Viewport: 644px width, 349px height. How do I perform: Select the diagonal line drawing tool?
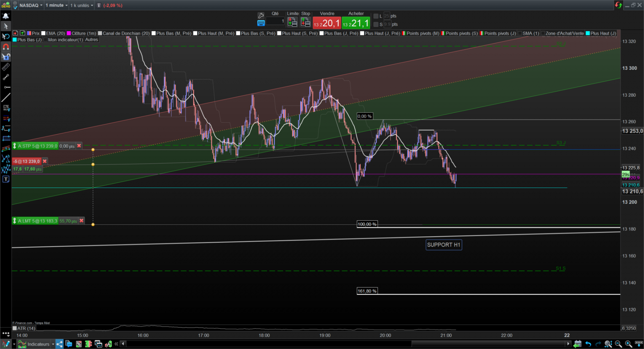6,97
